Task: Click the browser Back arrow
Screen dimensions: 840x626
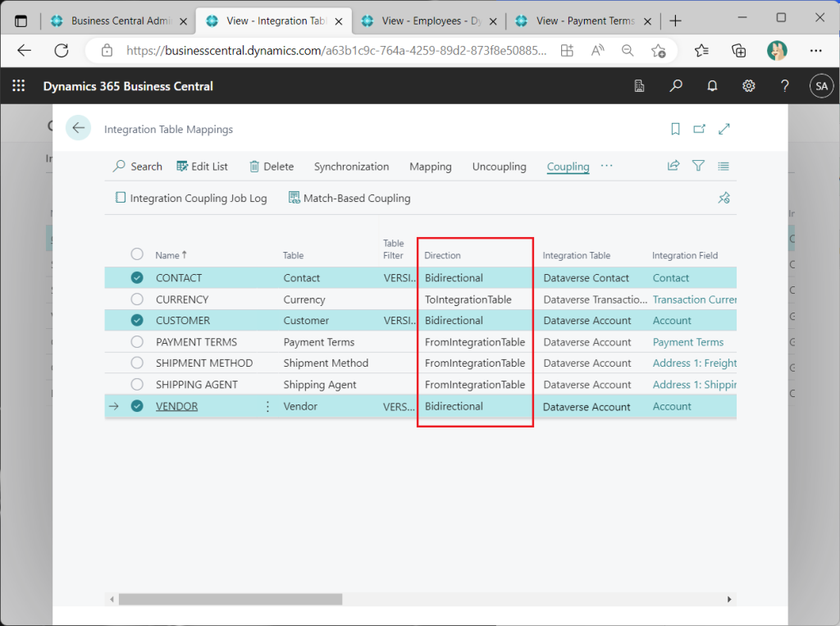Action: click(24, 50)
